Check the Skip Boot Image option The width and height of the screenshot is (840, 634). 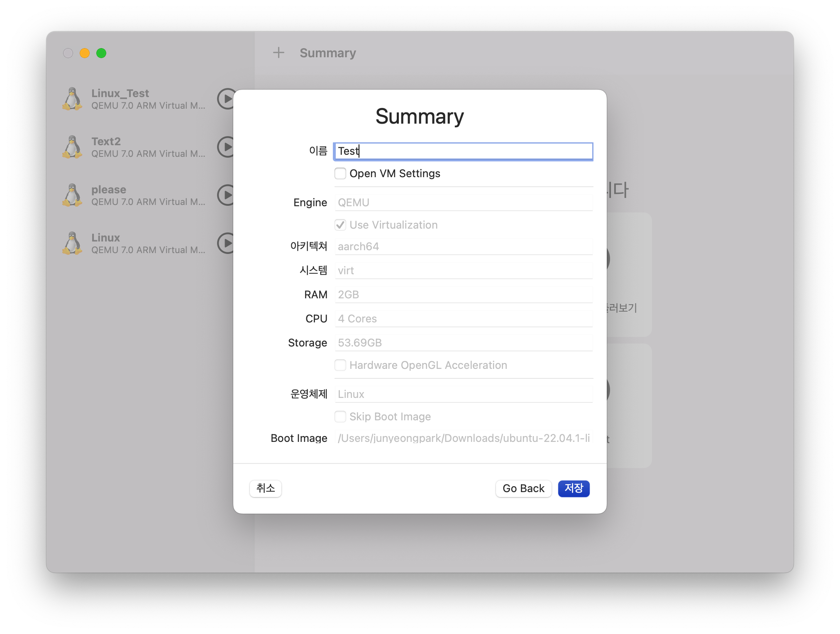pos(340,417)
